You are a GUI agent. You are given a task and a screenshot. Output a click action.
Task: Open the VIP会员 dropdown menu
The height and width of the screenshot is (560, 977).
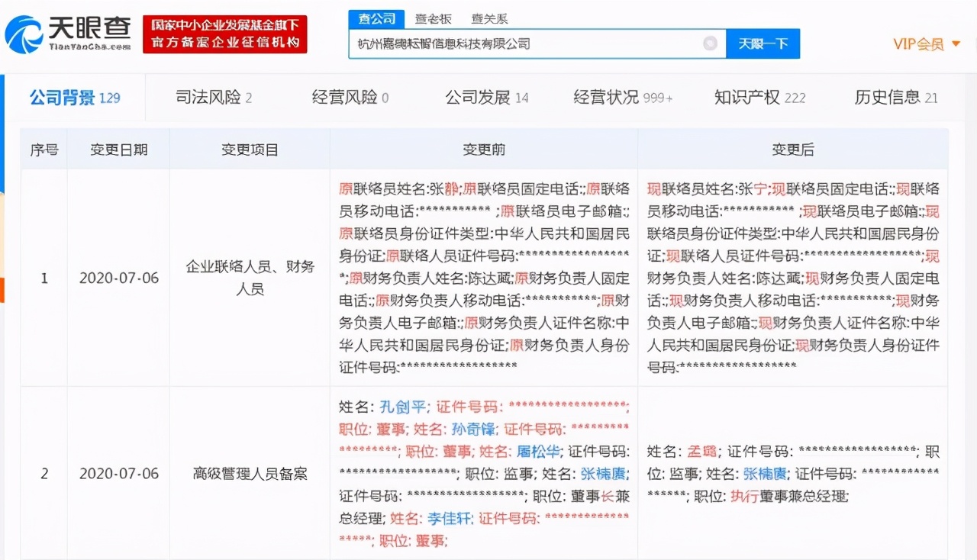pos(927,44)
